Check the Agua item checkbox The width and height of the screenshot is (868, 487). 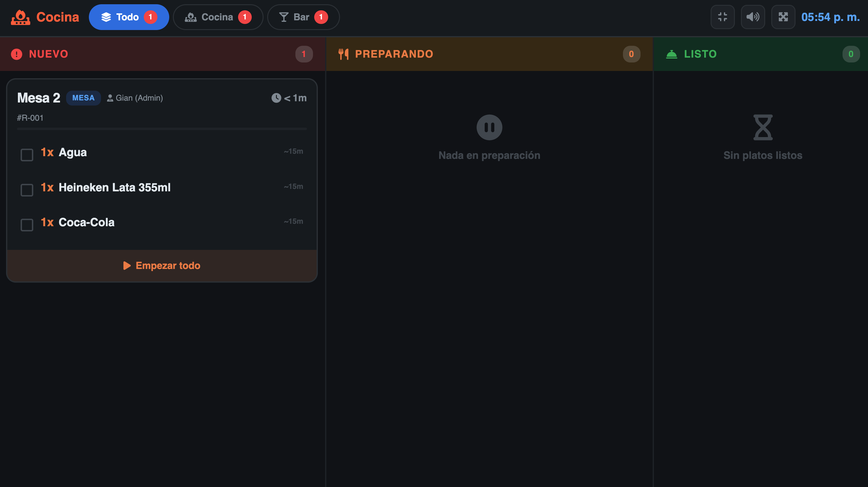pyautogui.click(x=27, y=155)
